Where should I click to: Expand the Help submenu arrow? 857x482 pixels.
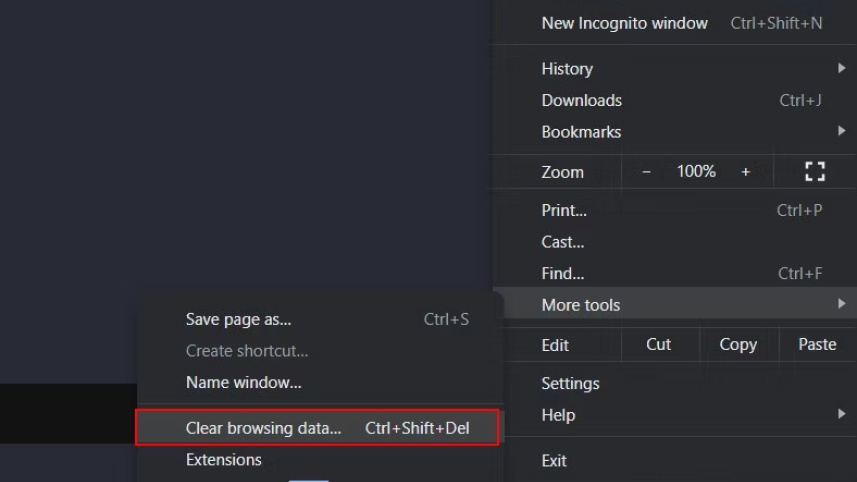[x=841, y=414]
